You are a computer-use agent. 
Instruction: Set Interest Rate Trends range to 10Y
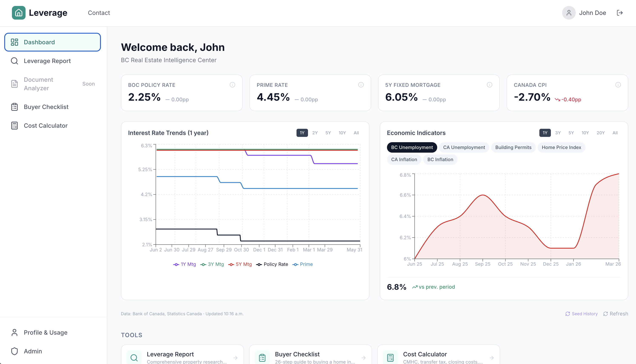[x=342, y=133]
